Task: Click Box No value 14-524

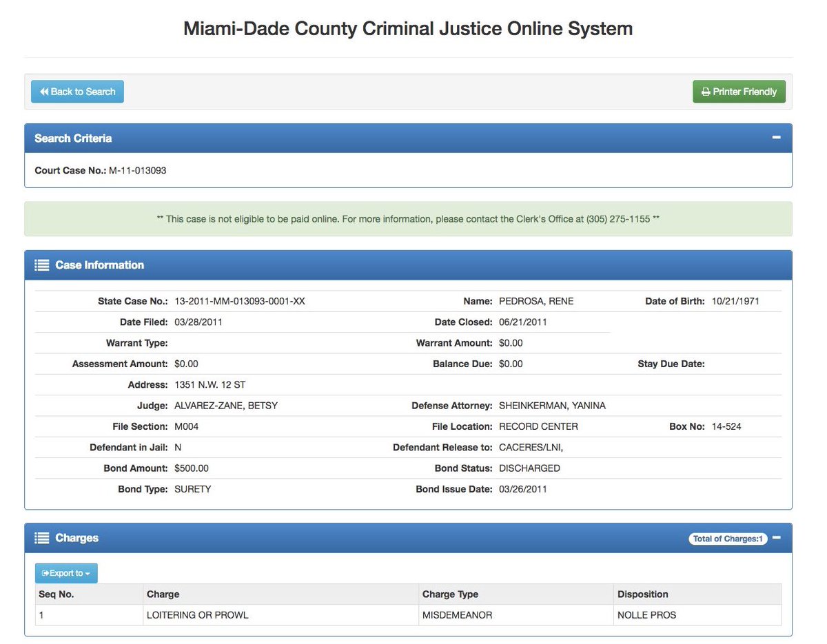Action: coord(727,426)
